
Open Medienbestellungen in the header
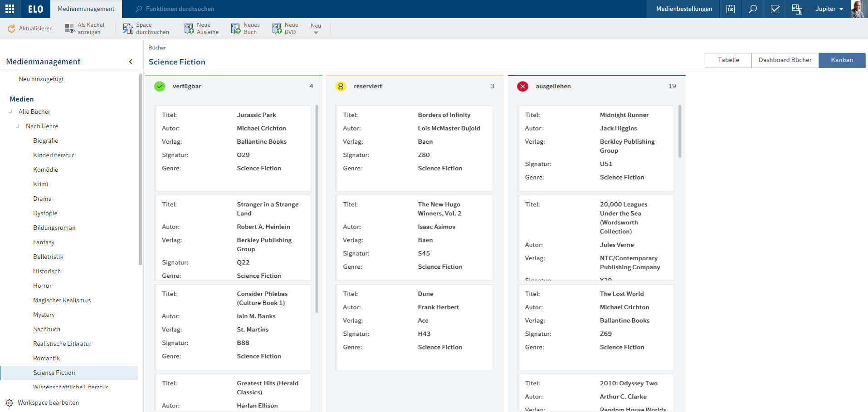684,9
